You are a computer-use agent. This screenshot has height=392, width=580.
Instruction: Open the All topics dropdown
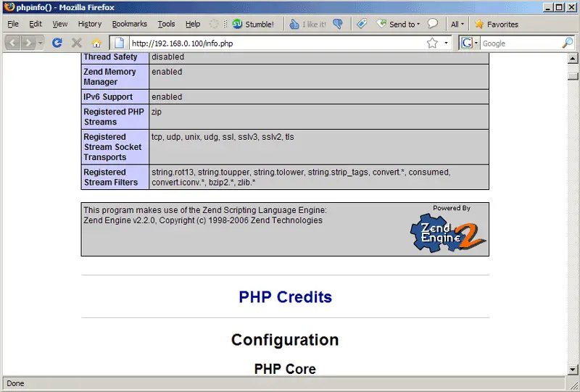(x=457, y=24)
